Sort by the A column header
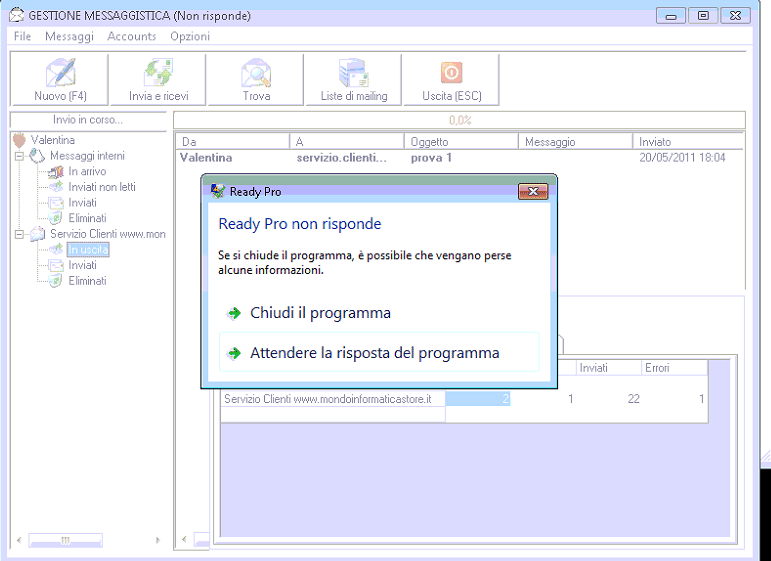This screenshot has height=561, width=771. coord(347,142)
